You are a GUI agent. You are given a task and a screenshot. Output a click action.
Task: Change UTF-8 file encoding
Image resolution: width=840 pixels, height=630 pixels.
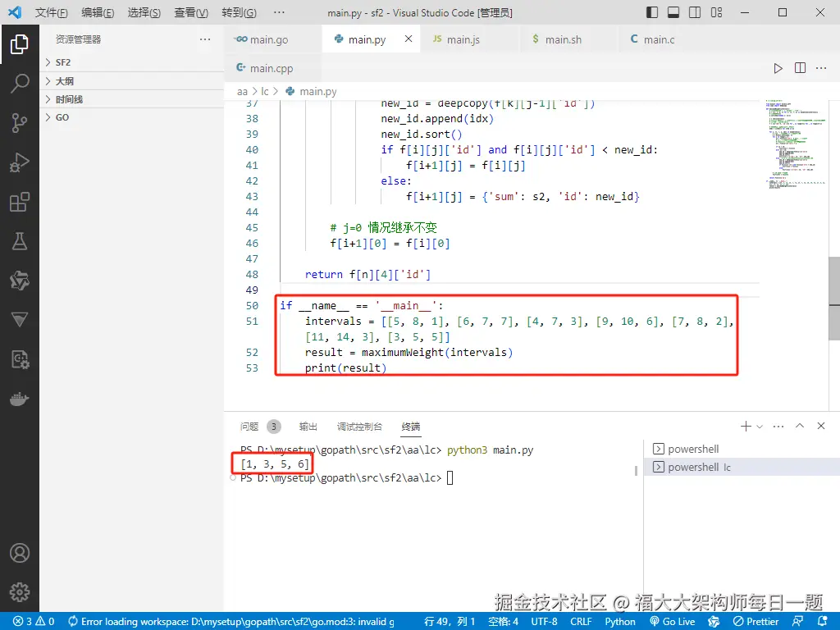pos(544,622)
